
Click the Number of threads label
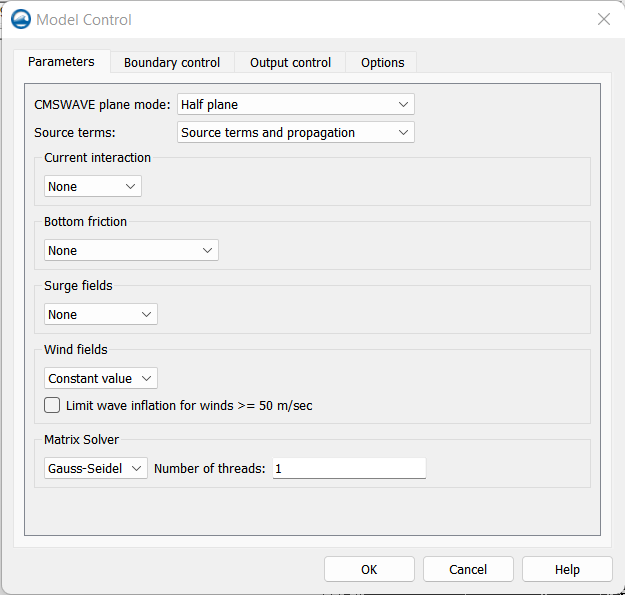(210, 468)
